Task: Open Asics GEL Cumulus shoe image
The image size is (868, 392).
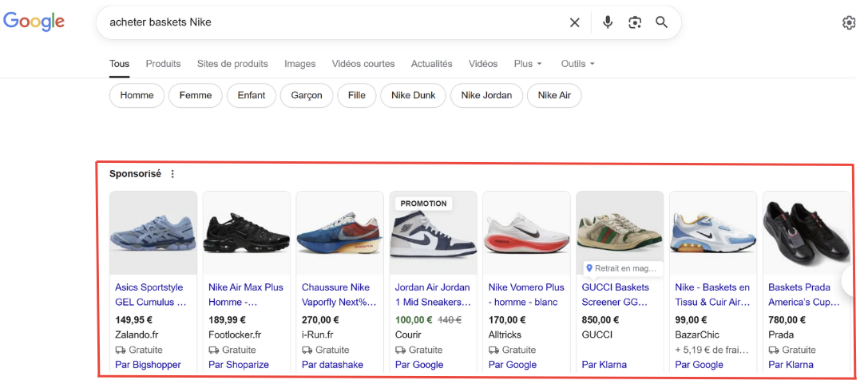Action: coord(153,232)
